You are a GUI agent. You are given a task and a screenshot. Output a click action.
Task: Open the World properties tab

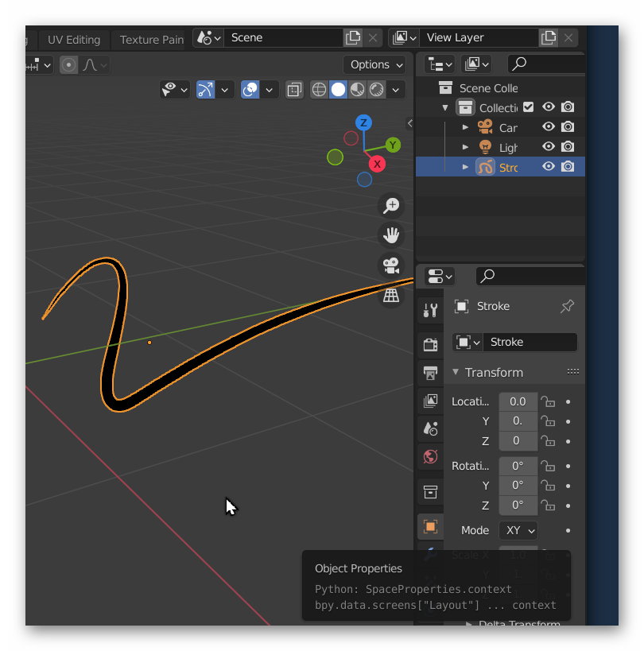click(x=431, y=457)
